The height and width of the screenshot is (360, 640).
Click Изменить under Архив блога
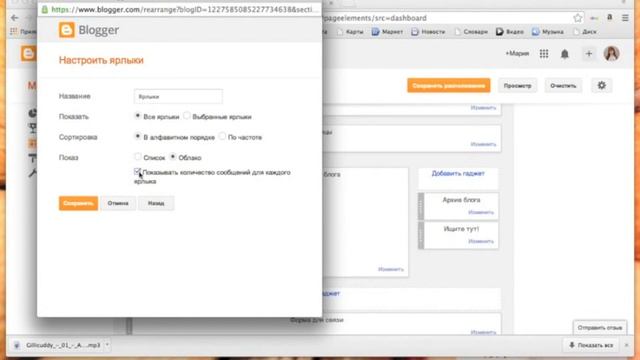click(x=481, y=212)
